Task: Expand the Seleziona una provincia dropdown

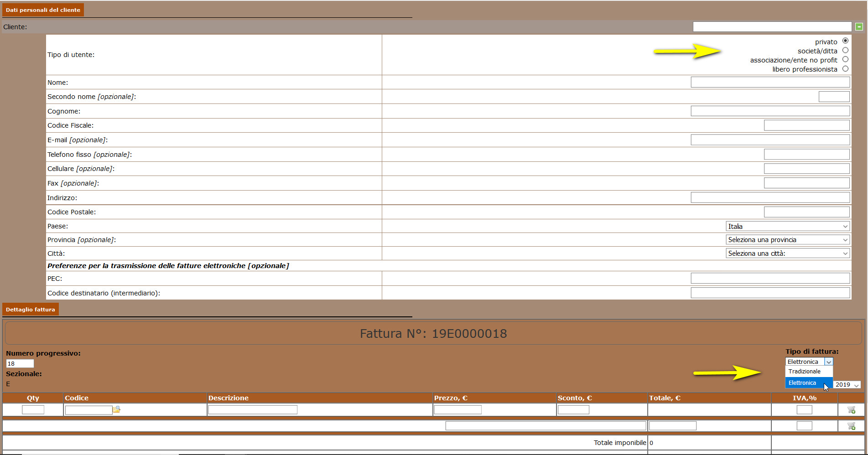Action: [787, 240]
